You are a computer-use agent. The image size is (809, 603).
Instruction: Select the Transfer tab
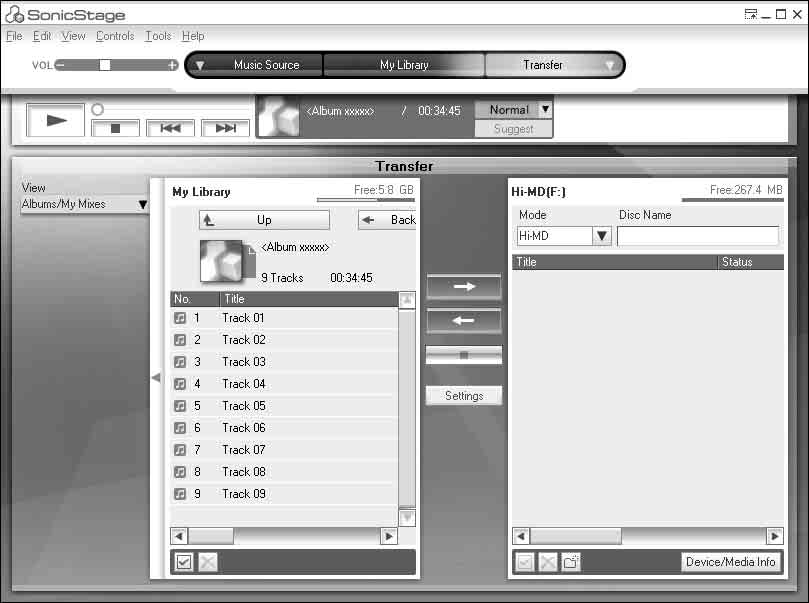point(543,65)
